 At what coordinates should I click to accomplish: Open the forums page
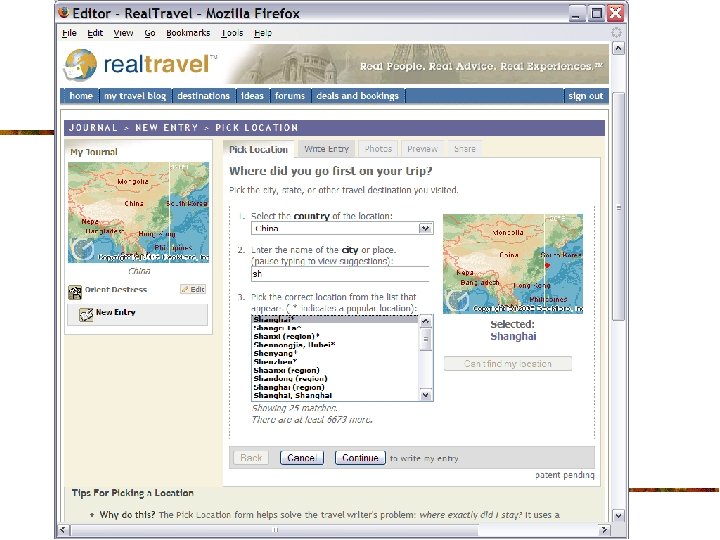pos(290,96)
